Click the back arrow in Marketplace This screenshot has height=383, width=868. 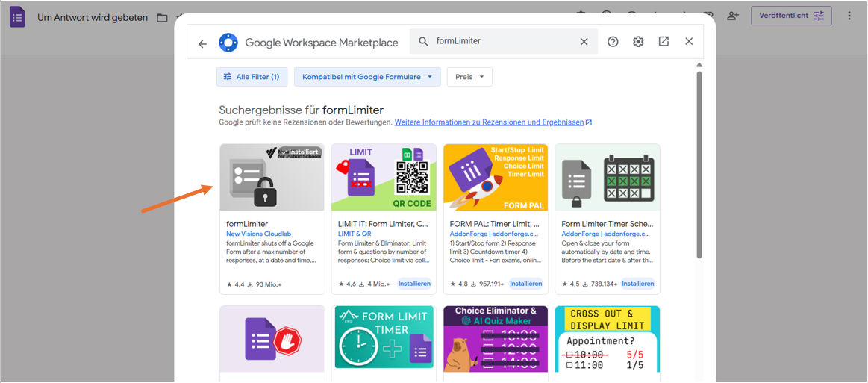point(202,43)
